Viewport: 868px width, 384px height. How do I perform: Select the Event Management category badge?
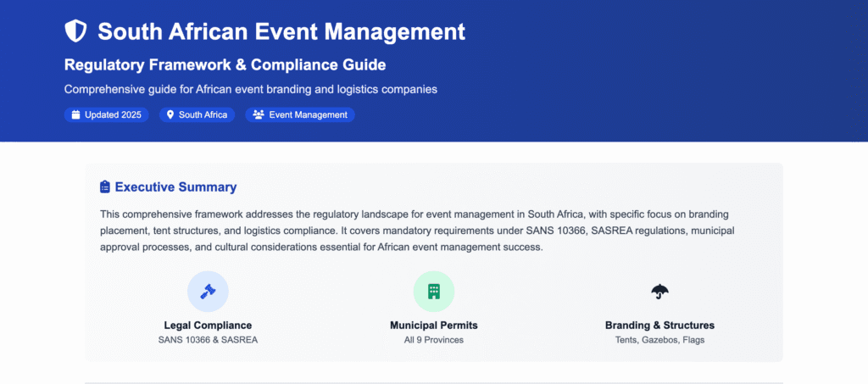300,114
